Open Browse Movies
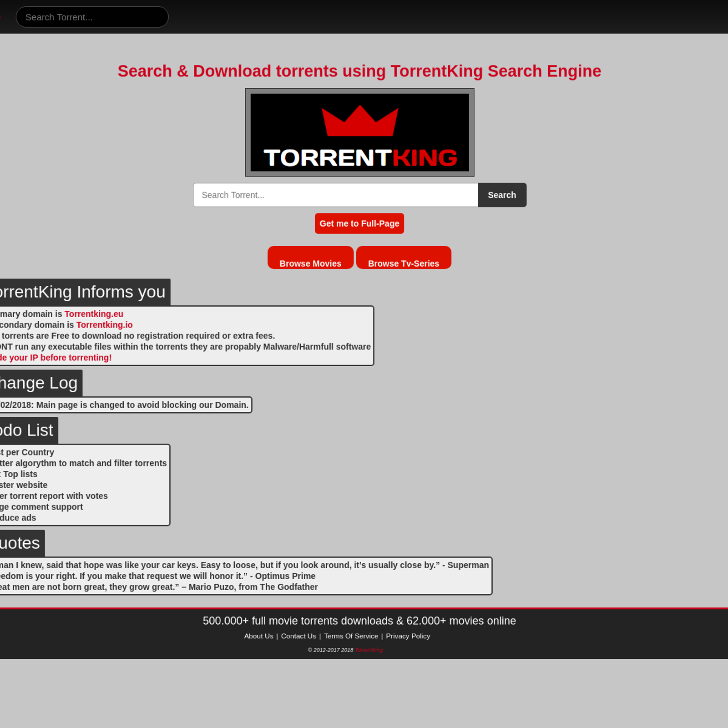728x728 pixels. pyautogui.click(x=310, y=258)
